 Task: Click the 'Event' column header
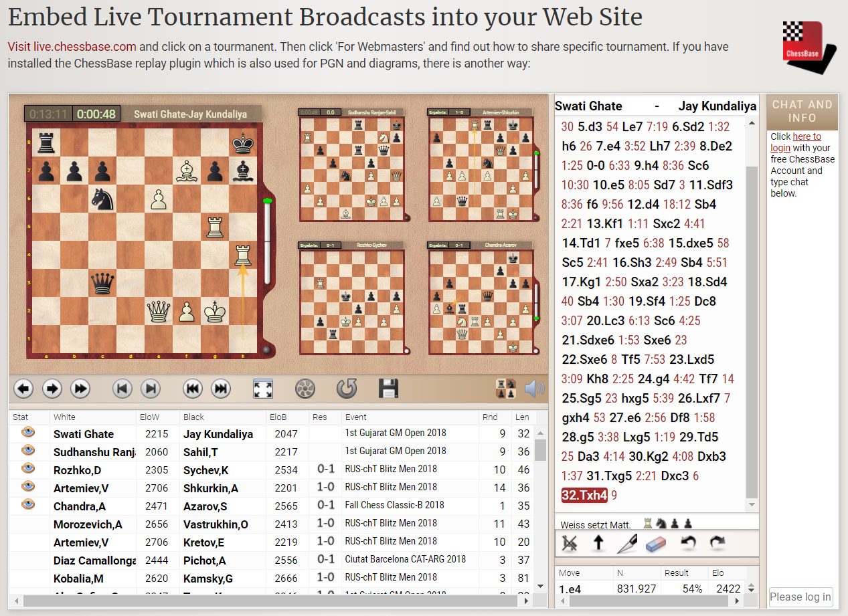(356, 417)
